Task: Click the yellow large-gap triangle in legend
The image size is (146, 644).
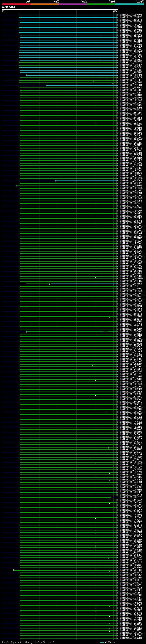Action: [19, 642]
